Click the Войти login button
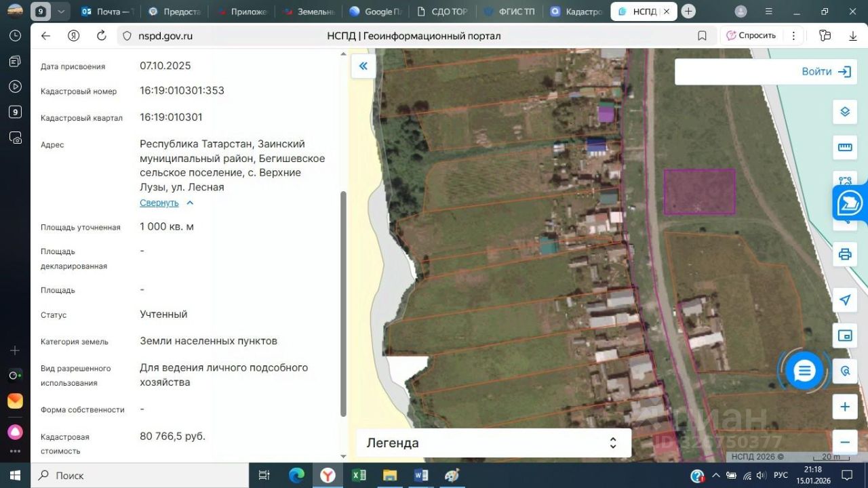Screen dimensions: 868x488 pos(825,72)
